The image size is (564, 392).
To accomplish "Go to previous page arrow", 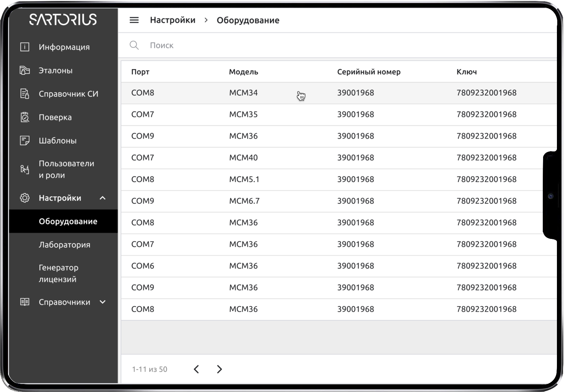I will (x=196, y=369).
